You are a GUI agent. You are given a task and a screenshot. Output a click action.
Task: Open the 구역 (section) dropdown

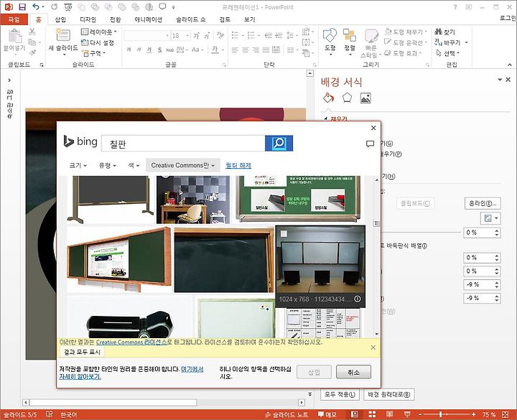(93, 52)
